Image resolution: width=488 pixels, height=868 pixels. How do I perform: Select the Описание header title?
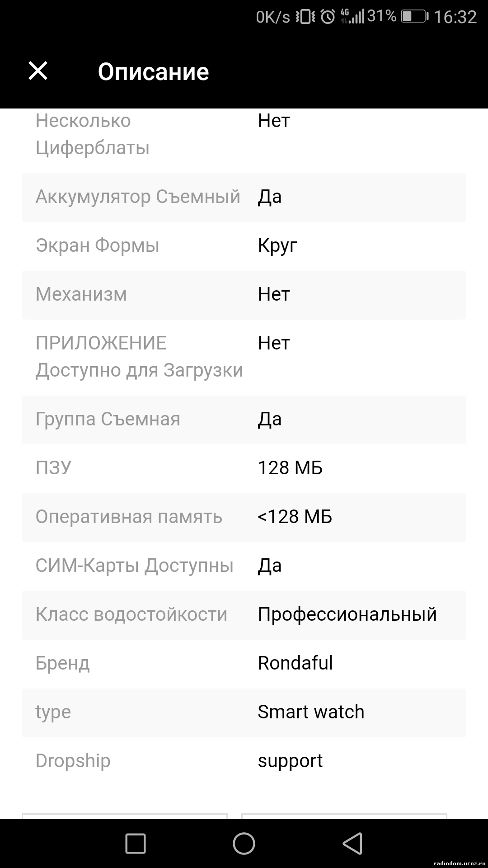coord(153,71)
